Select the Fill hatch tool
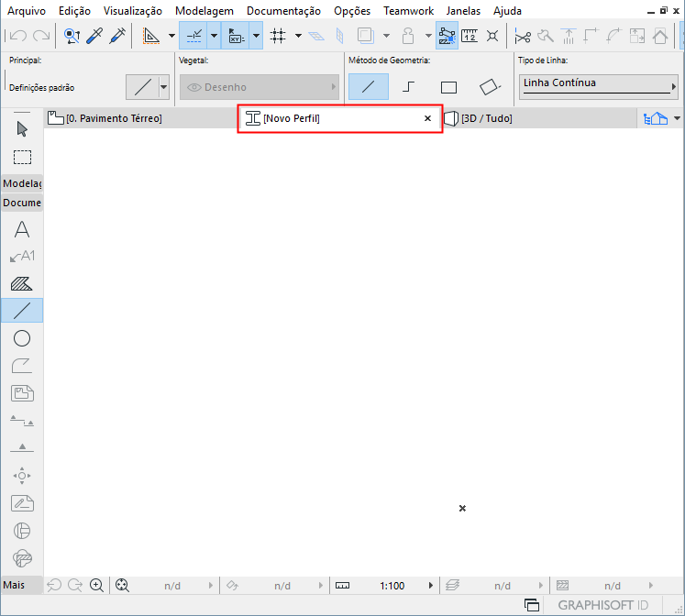 pos(22,284)
